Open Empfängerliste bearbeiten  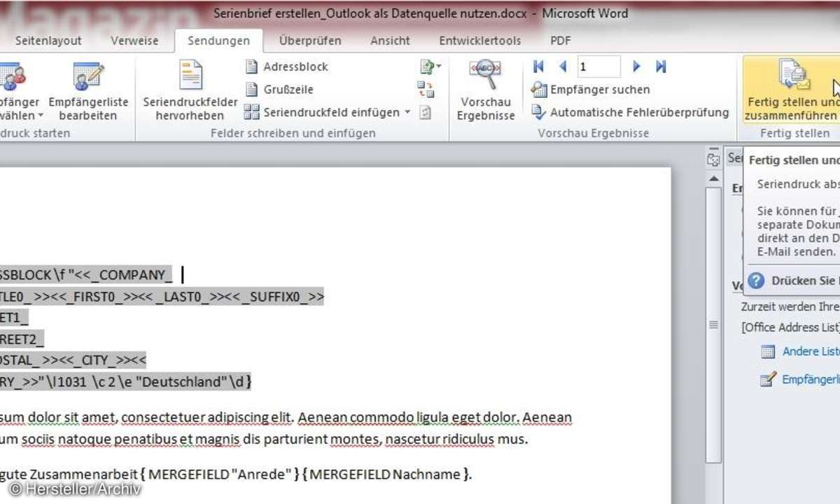pos(88,92)
